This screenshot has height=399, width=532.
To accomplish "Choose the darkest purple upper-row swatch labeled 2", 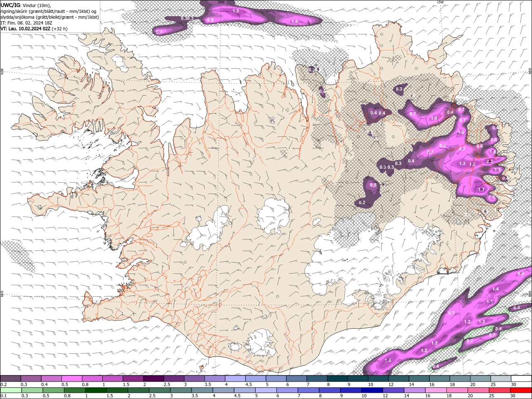I will [153, 379].
